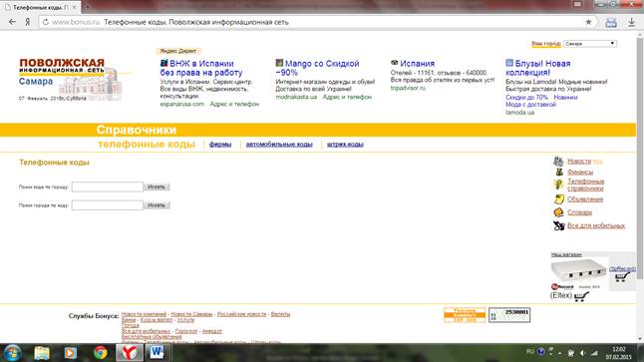Click the phone directory lightbulb icon
This screenshot has height=362, width=644.
tap(558, 184)
